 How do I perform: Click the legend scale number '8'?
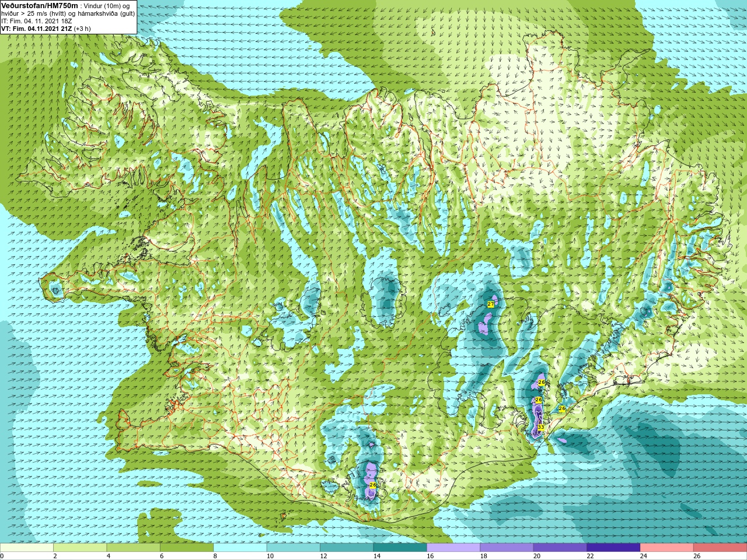[215, 556]
